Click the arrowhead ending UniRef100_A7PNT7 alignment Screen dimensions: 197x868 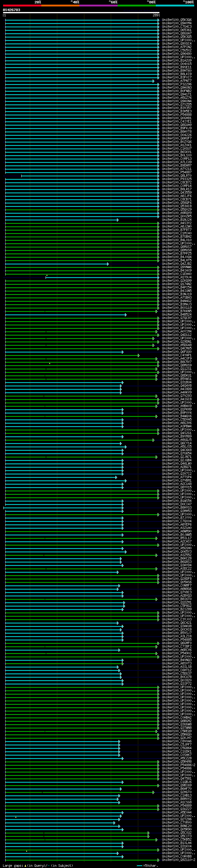[x=154, y=81]
